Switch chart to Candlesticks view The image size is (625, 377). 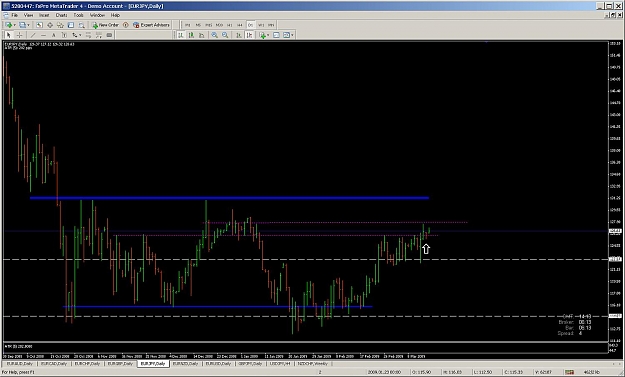tap(191, 35)
